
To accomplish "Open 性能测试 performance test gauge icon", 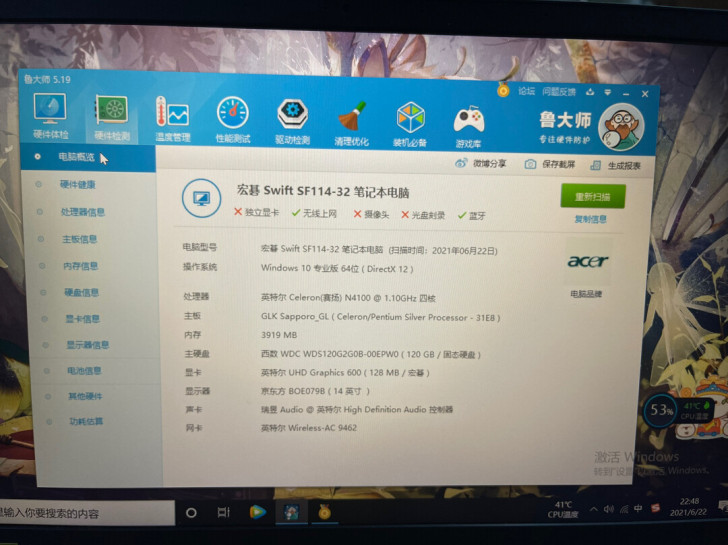I will pyautogui.click(x=233, y=119).
